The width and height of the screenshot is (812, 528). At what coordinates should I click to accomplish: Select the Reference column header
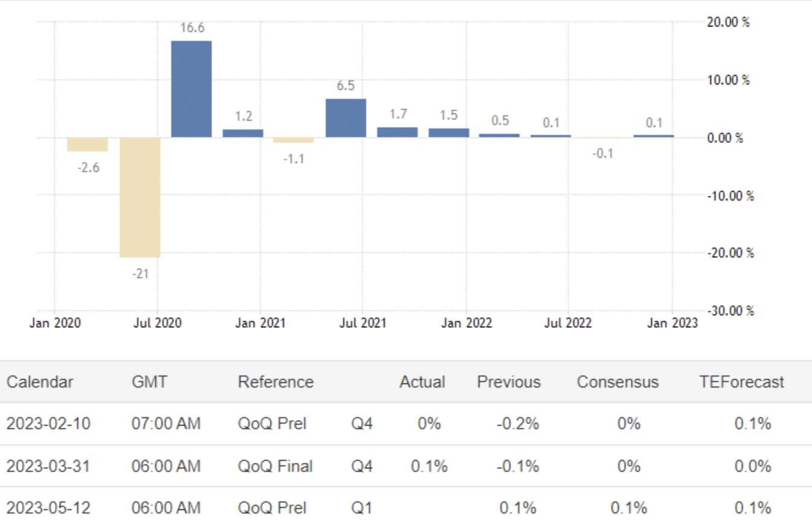point(276,382)
